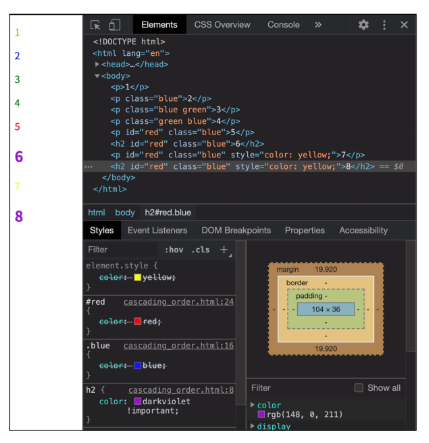Focus the Styles Filter field
The height and width of the screenshot is (443, 429).
pyautogui.click(x=121, y=250)
